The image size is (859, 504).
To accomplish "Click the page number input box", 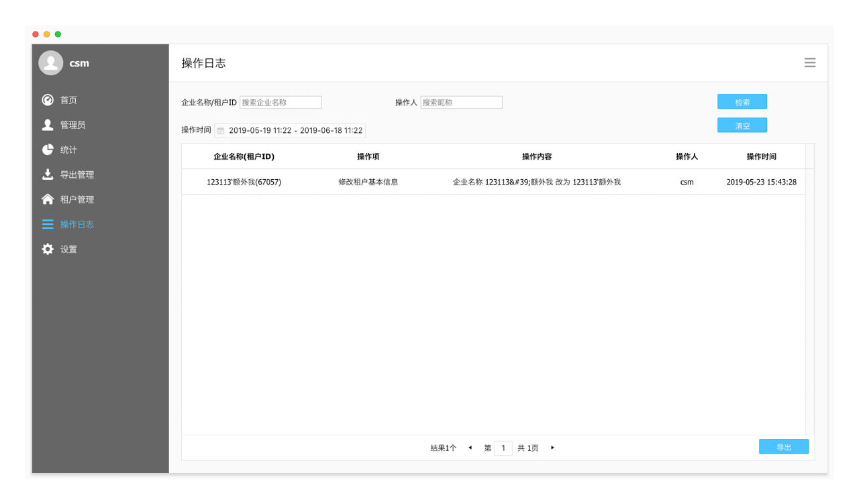I will click(x=503, y=448).
